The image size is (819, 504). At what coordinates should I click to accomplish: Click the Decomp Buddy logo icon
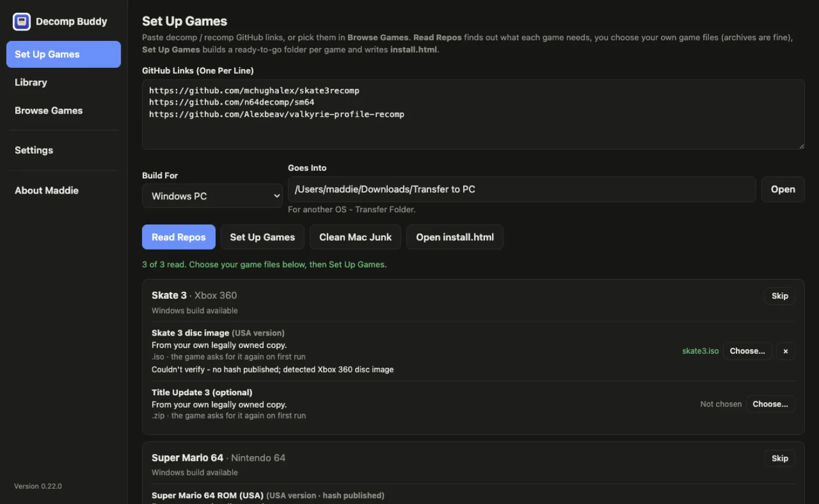pos(22,22)
